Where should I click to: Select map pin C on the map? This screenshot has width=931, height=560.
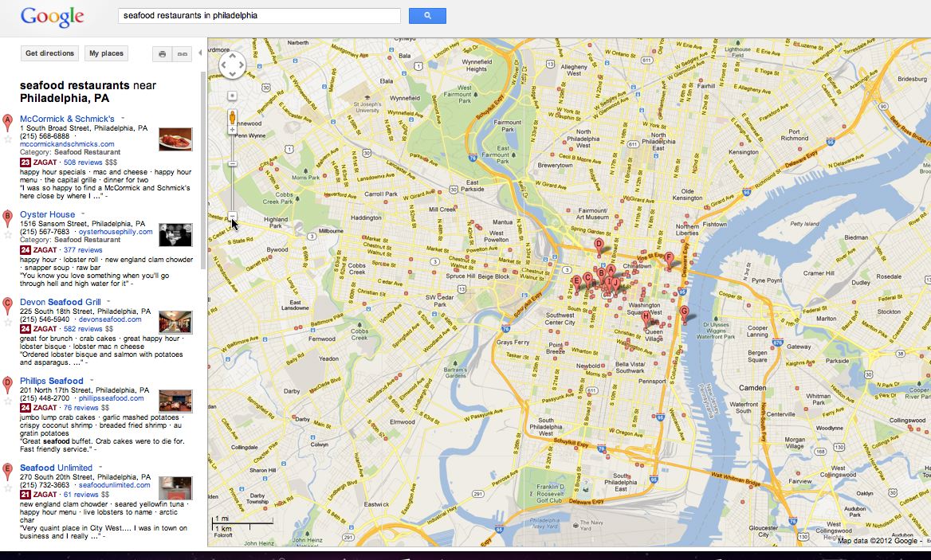click(587, 280)
